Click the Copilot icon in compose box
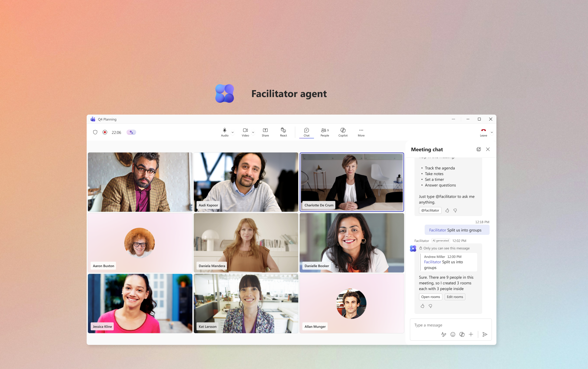 point(462,334)
